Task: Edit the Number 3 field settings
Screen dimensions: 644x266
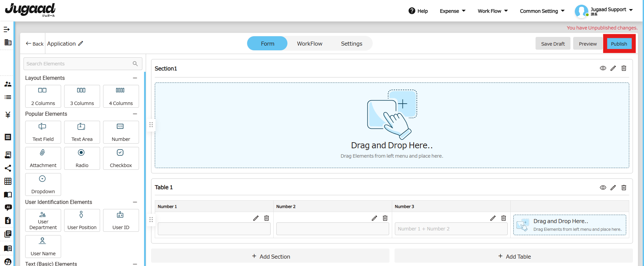Action: coord(493,218)
